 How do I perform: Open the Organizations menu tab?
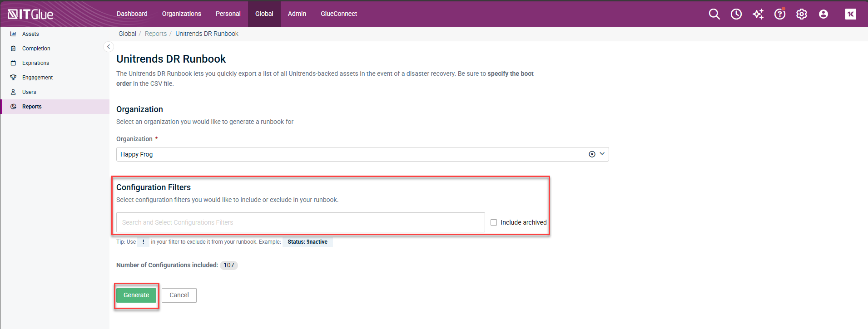[x=181, y=14]
